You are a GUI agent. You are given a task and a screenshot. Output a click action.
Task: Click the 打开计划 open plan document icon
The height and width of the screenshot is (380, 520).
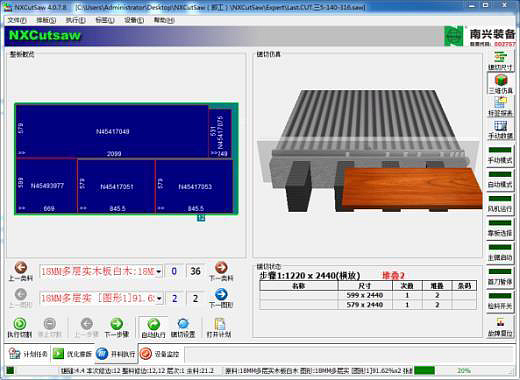coord(219,324)
